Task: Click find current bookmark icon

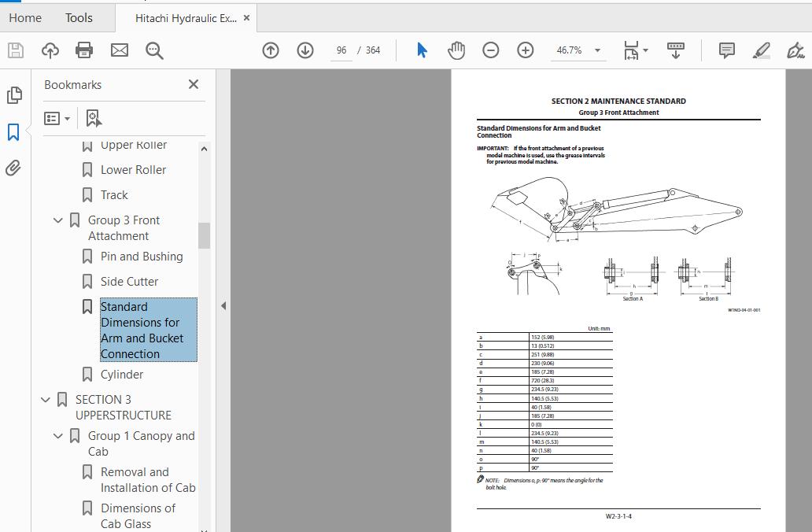Action: (x=93, y=119)
